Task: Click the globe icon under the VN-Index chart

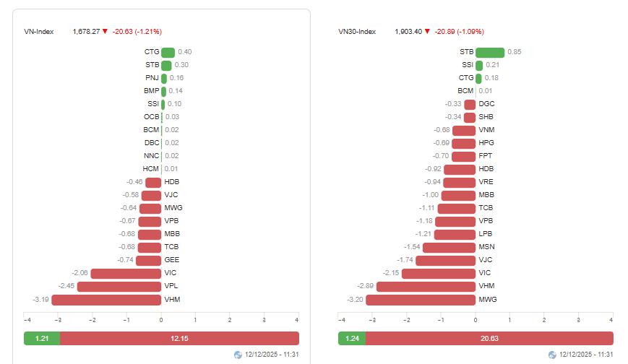Action: (x=238, y=355)
